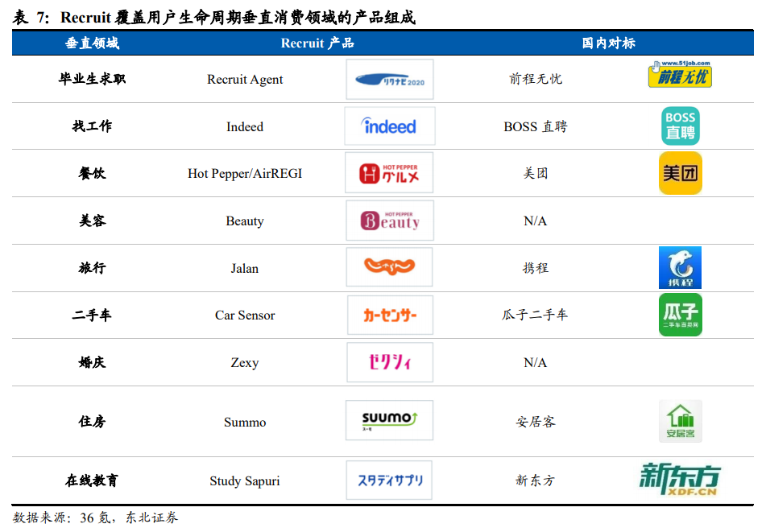Click the plain black 'Beauty' product name text
Image resolution: width=766 pixels, height=532 pixels.
[x=245, y=221]
